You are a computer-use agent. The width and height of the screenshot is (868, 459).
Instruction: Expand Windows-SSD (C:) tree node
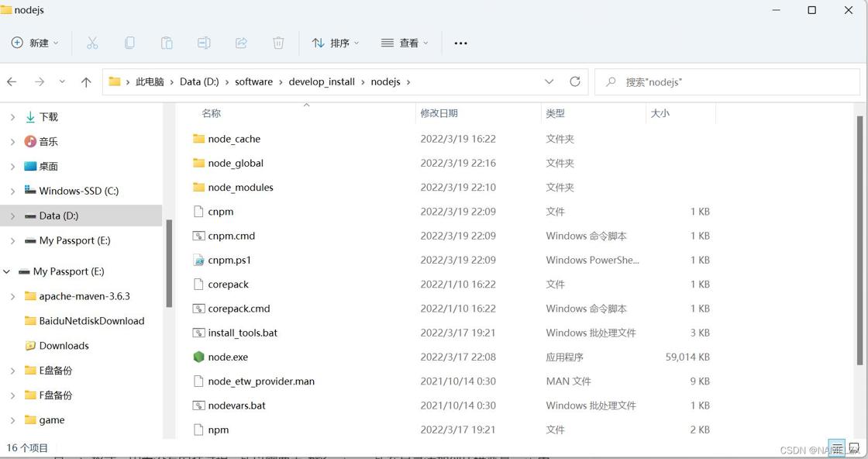pos(12,191)
